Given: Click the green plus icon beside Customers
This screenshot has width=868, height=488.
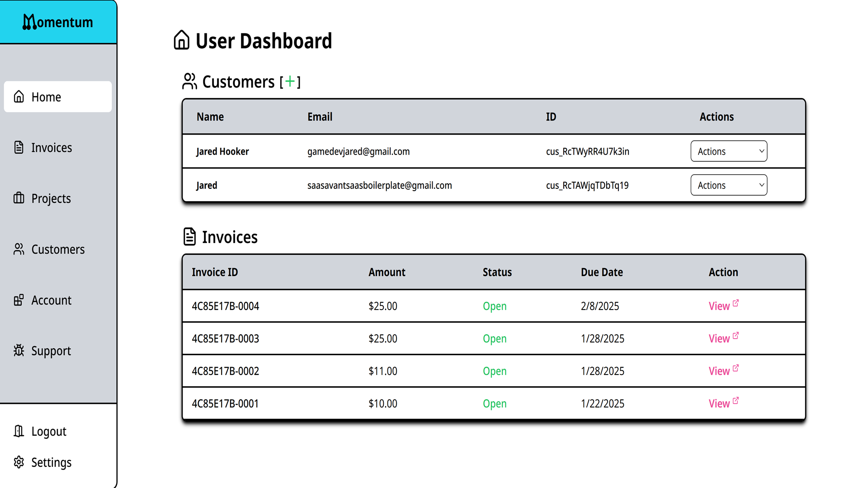Looking at the screenshot, I should click(x=290, y=81).
